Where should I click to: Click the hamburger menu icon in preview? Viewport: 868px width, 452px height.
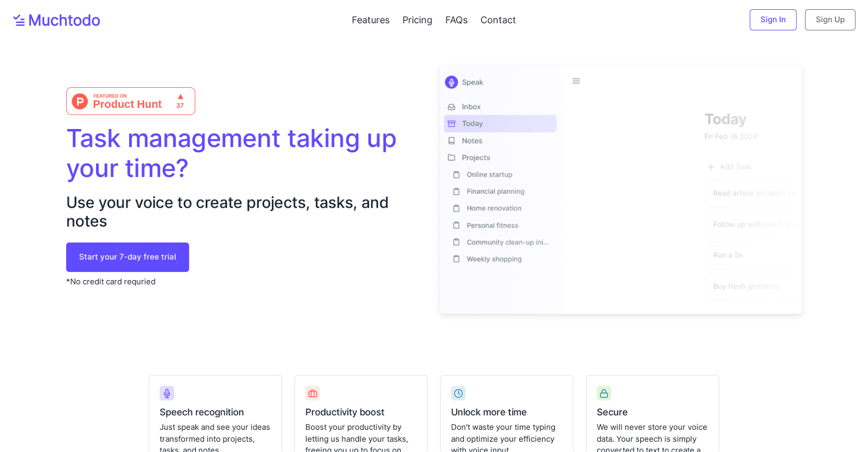click(576, 81)
